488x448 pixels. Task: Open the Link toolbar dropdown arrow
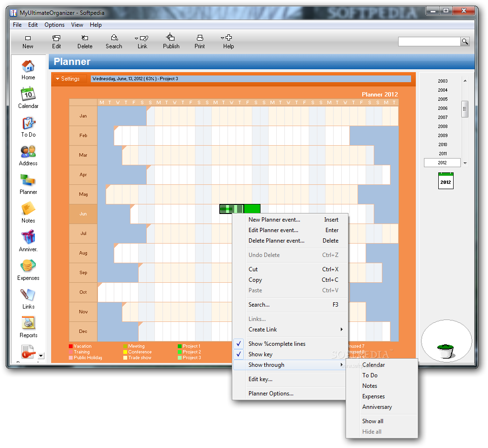(x=136, y=39)
